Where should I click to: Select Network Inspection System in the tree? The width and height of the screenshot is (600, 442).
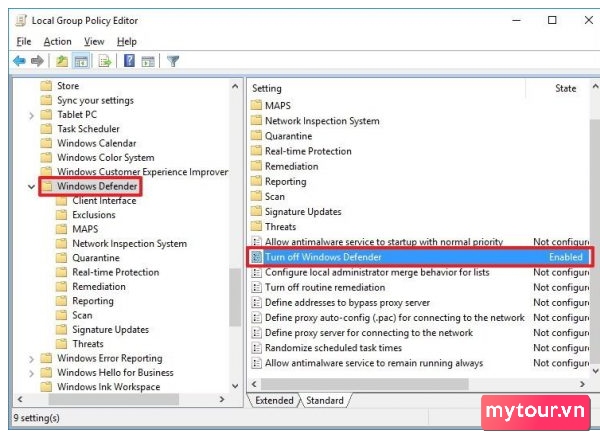(130, 243)
